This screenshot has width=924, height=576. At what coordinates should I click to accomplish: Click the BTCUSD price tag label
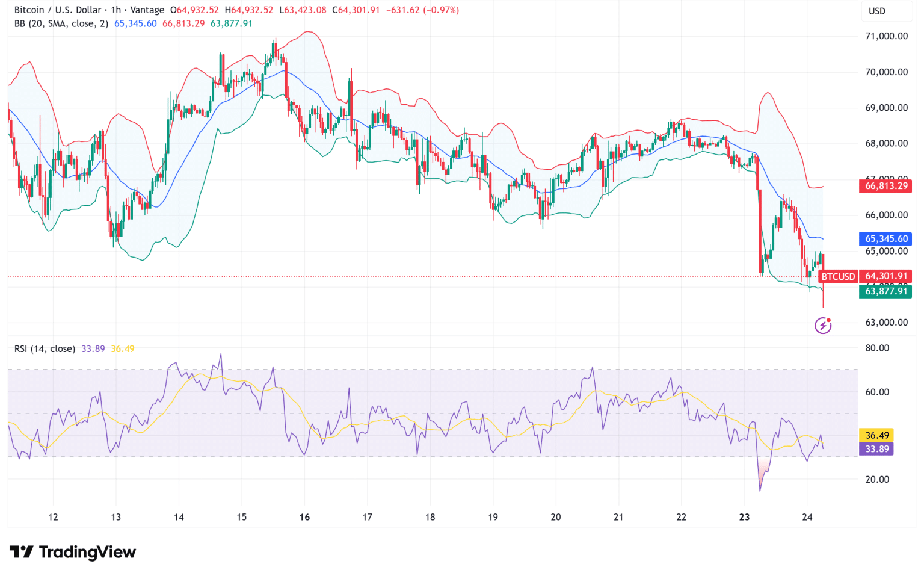pos(838,276)
